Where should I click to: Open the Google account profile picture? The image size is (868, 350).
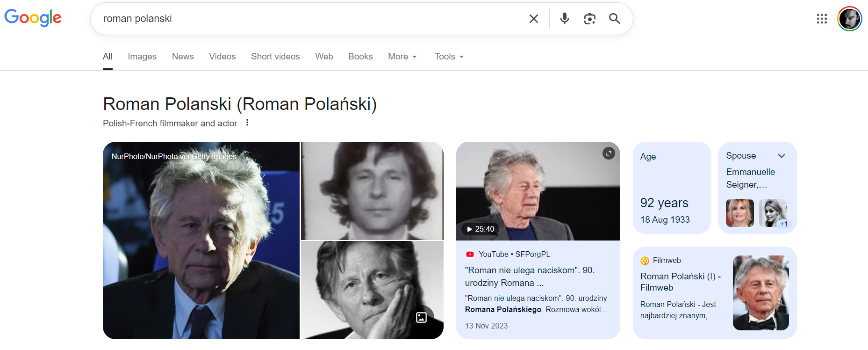pos(849,19)
